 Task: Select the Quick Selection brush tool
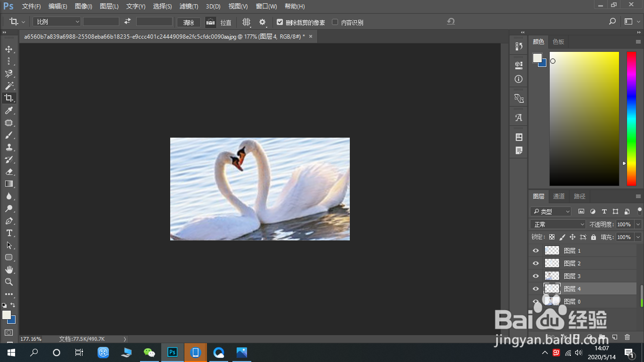(x=8, y=74)
